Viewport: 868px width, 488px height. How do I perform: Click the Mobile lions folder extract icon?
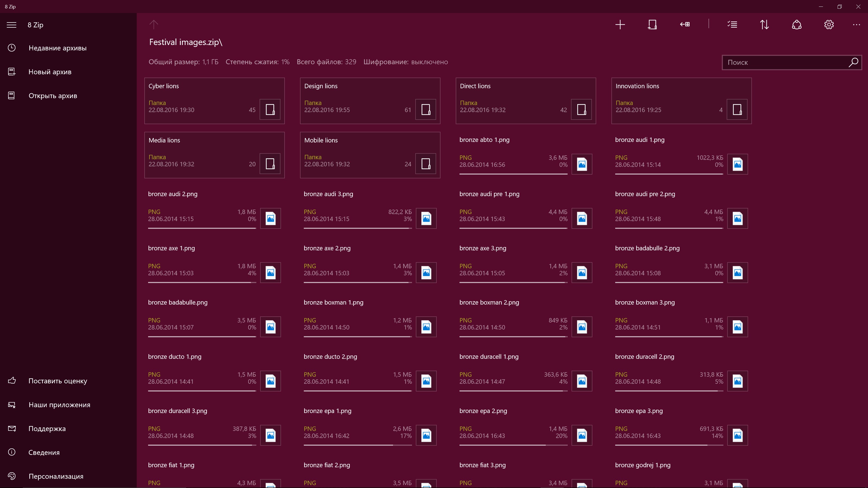coord(426,164)
